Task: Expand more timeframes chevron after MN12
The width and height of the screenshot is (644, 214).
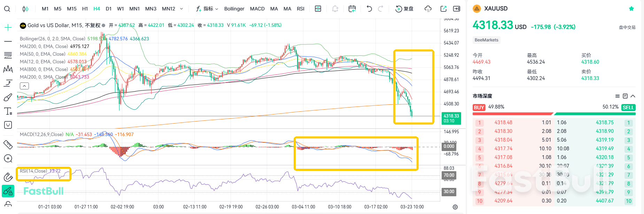Action: point(181,9)
